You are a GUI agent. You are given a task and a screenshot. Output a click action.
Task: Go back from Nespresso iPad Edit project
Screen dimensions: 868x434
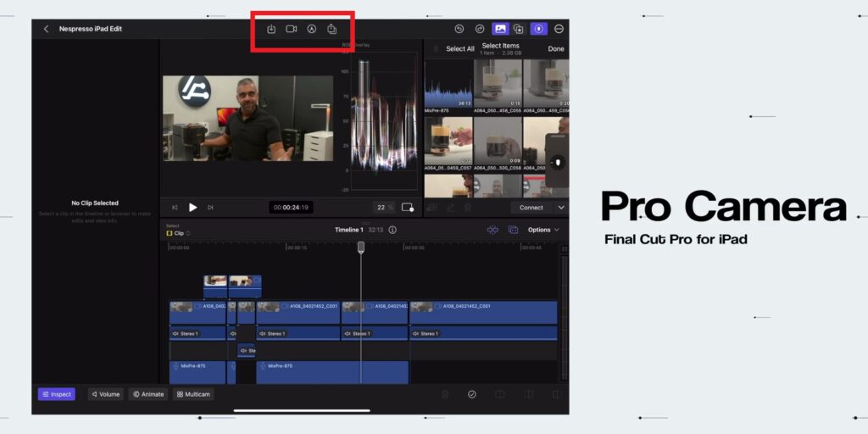click(46, 29)
